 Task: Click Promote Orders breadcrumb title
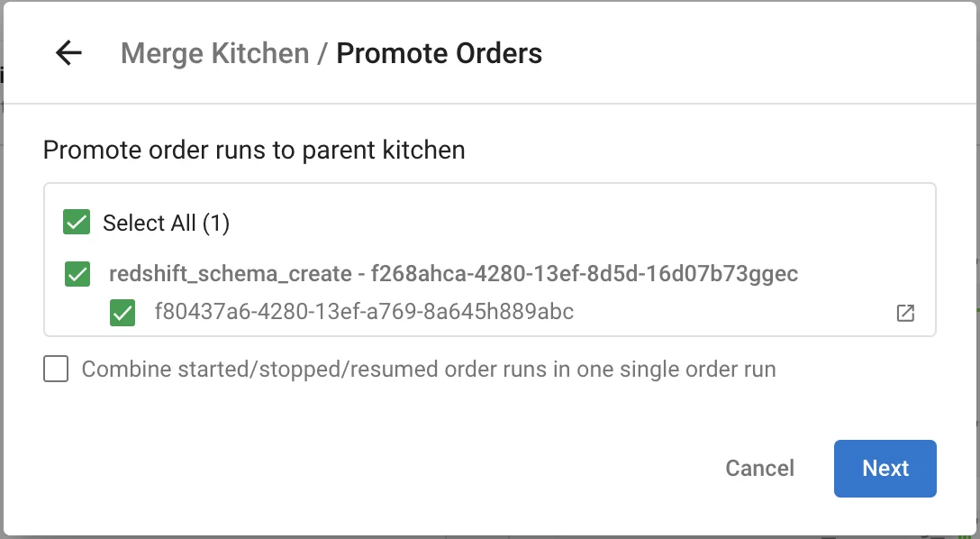point(439,53)
